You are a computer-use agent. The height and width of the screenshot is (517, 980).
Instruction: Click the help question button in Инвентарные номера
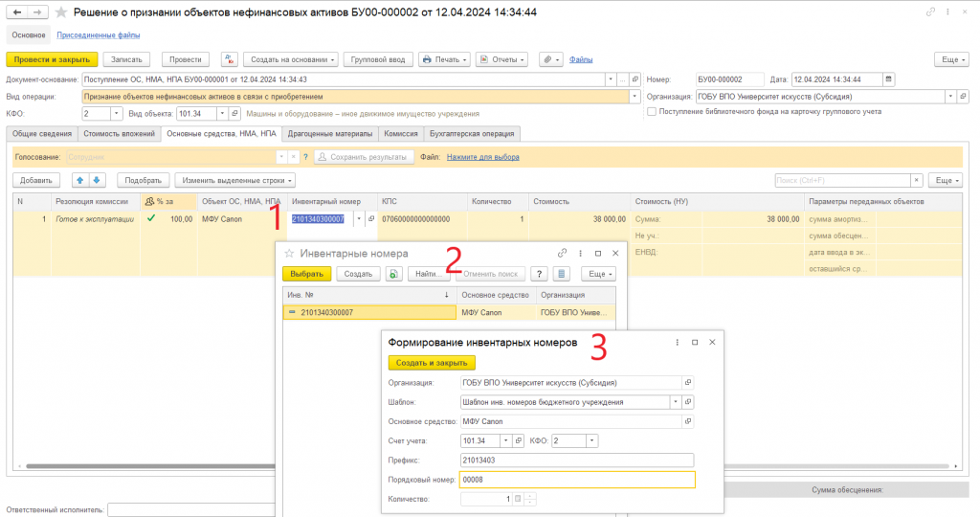539,274
